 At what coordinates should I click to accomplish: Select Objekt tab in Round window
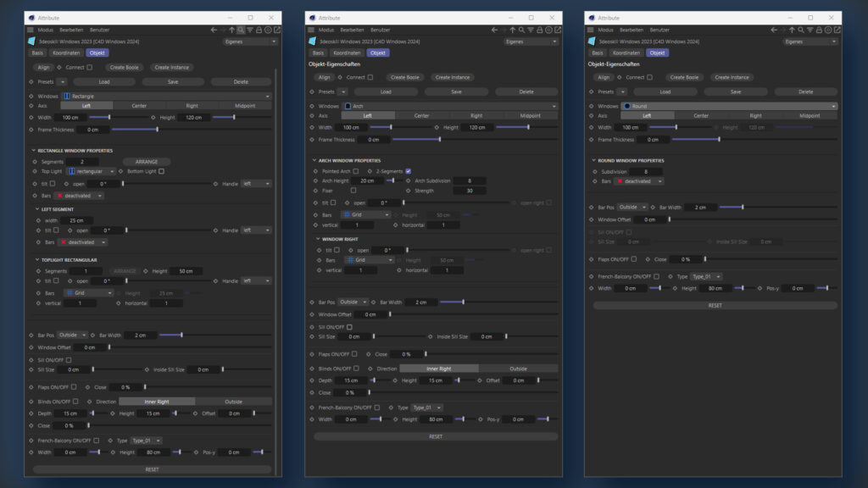tap(657, 53)
